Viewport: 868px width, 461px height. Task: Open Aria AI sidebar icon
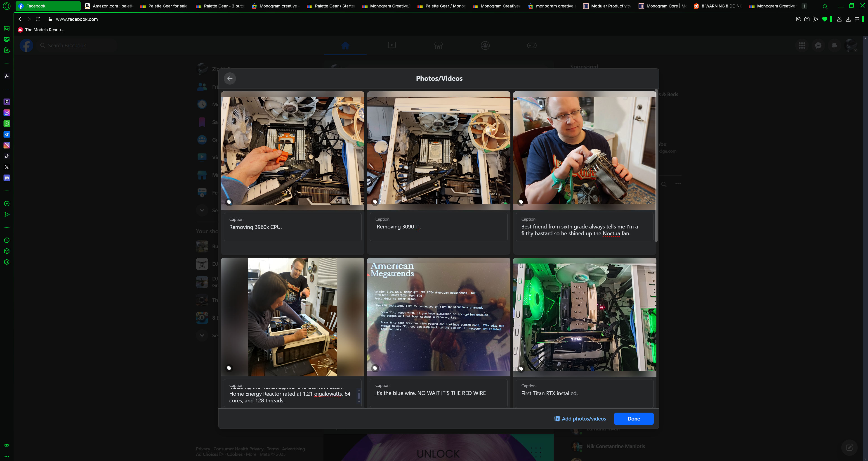[7, 76]
